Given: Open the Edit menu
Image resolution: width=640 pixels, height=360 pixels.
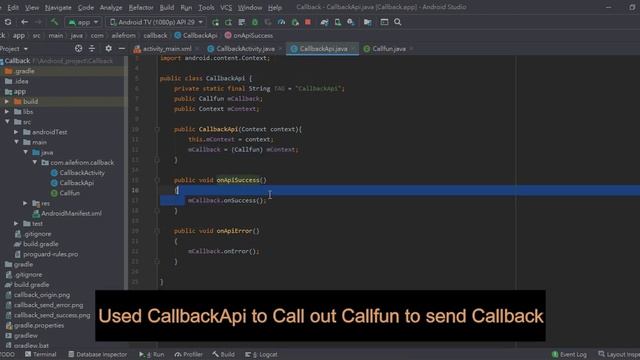Looking at the screenshot, I should [13, 7].
